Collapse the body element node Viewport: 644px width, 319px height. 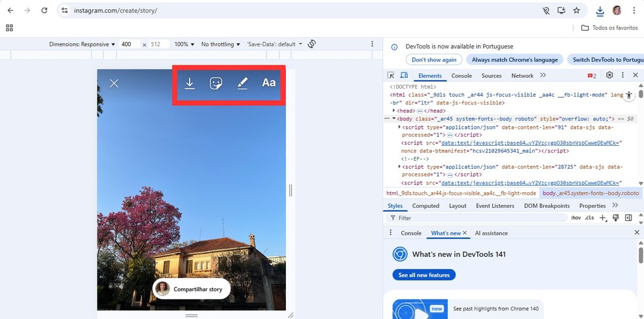coord(394,118)
